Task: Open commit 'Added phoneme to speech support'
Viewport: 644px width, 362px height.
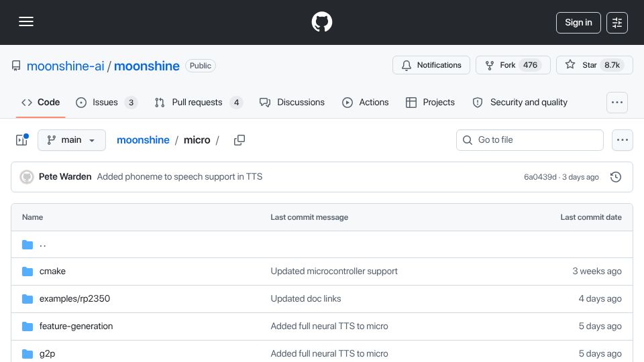Action: click(180, 176)
